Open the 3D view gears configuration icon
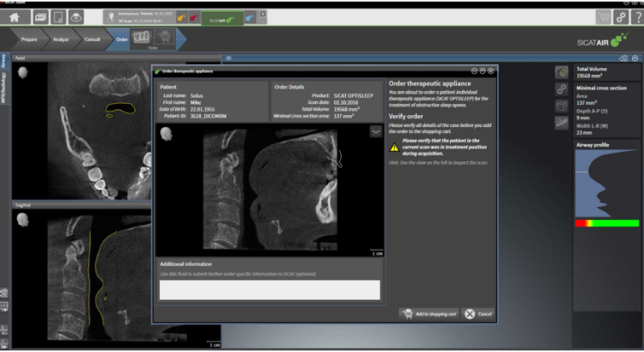Screen dimensions: 644x352 coord(562,89)
